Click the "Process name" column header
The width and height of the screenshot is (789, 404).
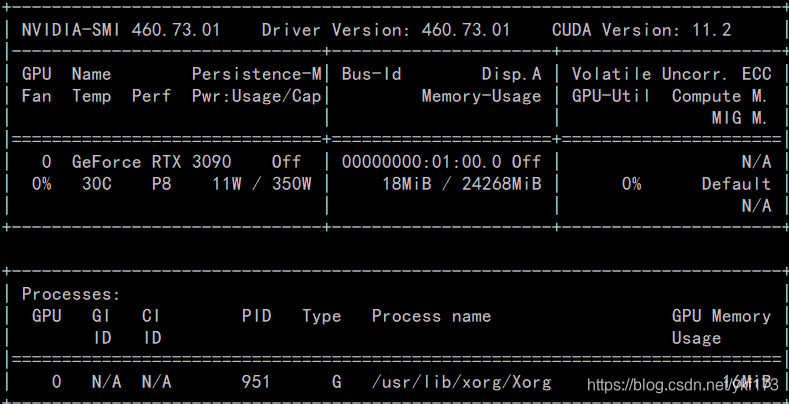[431, 316]
